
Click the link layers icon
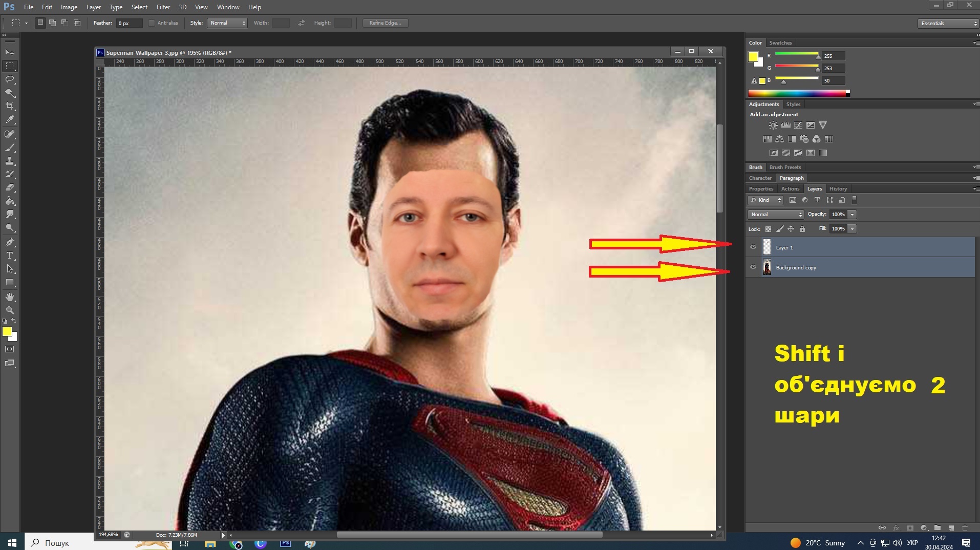point(882,527)
